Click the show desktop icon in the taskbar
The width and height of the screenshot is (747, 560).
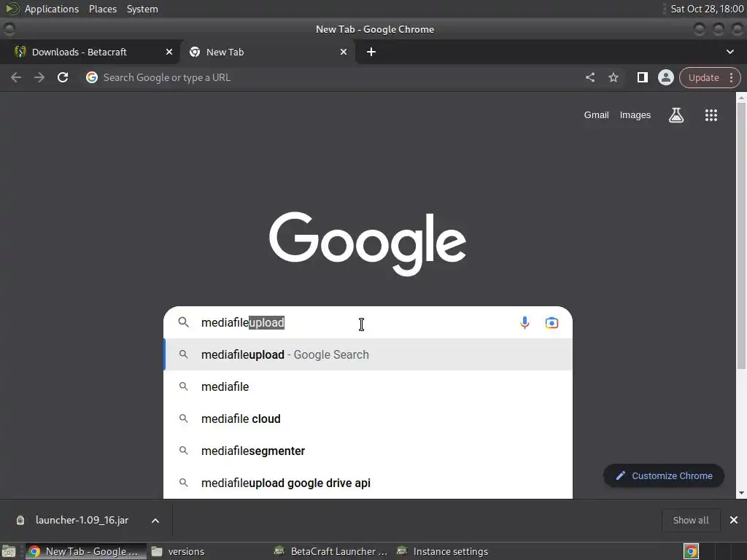tap(9, 551)
